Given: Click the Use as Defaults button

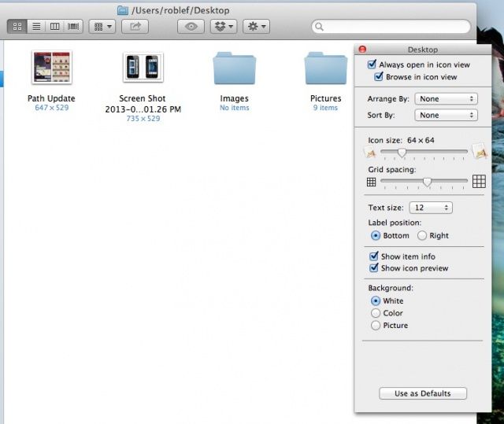Looking at the screenshot, I should tap(423, 393).
